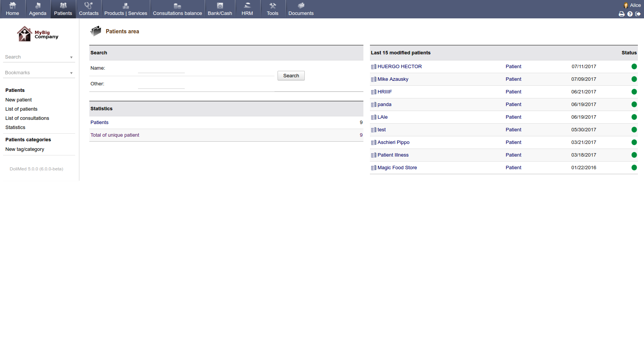The width and height of the screenshot is (644, 340).
Task: Click the MyBig Company logo
Action: point(38,34)
